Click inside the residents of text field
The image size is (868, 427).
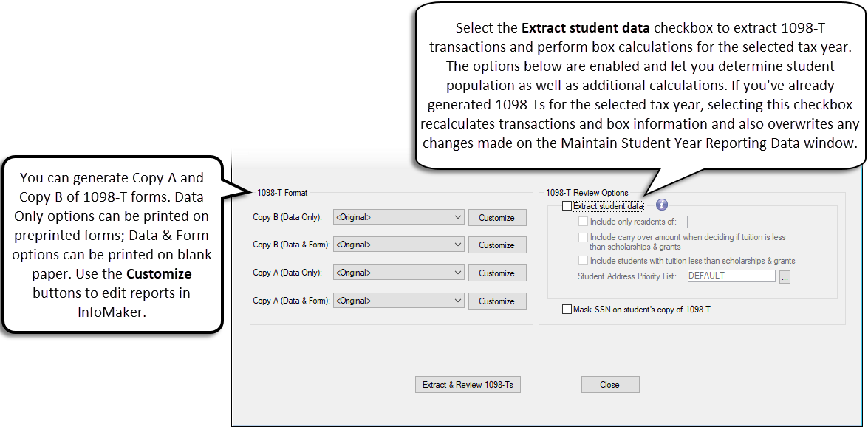(738, 222)
